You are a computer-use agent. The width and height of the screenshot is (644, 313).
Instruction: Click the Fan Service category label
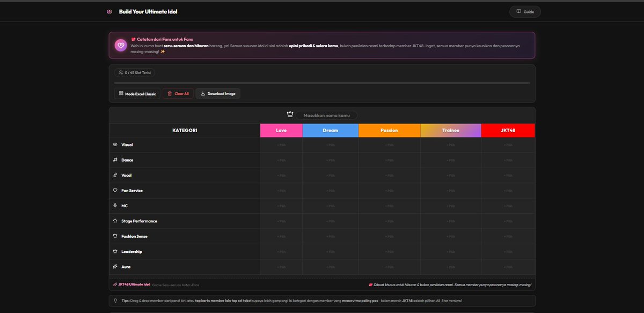click(x=132, y=191)
